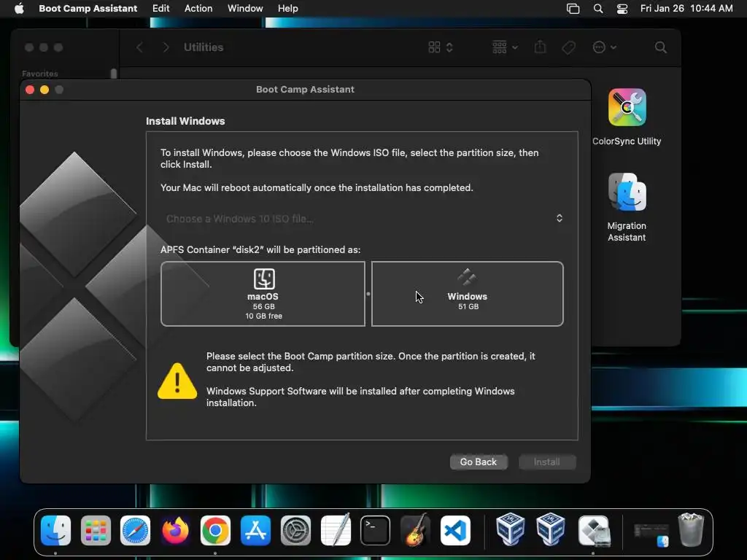Open Terminal from the Dock
747x560 pixels.
pyautogui.click(x=376, y=531)
